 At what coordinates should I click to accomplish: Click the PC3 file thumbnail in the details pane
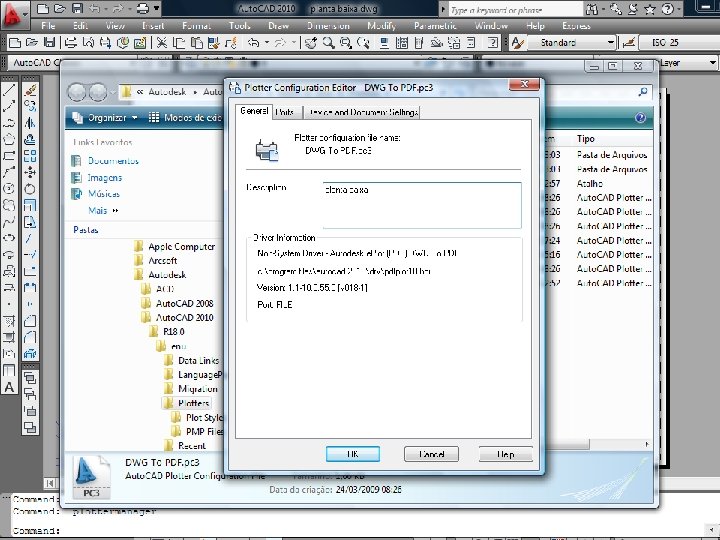(91, 477)
